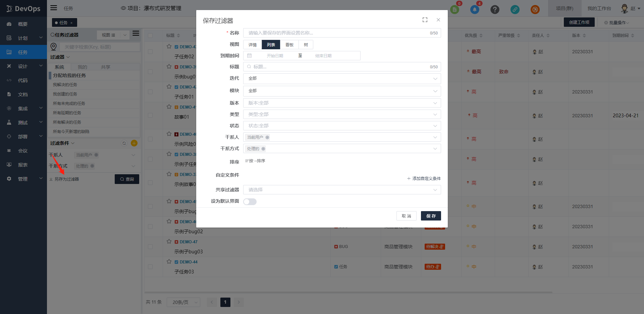Screen dimensions: 644x314
Task: Open the 迭代 dropdown in the dialog
Action: (x=341, y=78)
